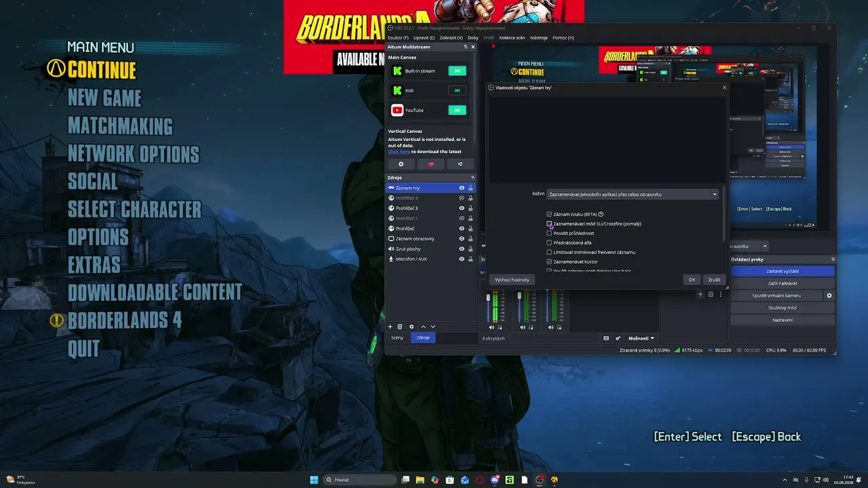Image resolution: width=868 pixels, height=488 pixels.
Task: Click the heart donate icon in Aitum panel
Action: [431, 164]
